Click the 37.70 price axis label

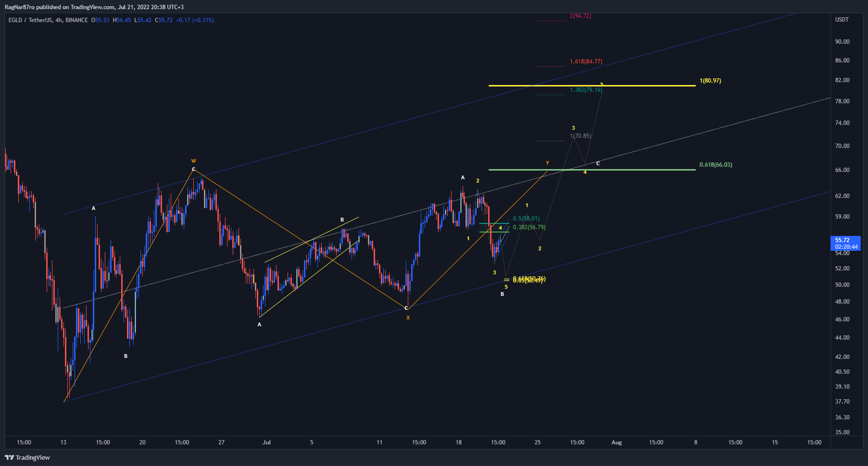pos(842,402)
